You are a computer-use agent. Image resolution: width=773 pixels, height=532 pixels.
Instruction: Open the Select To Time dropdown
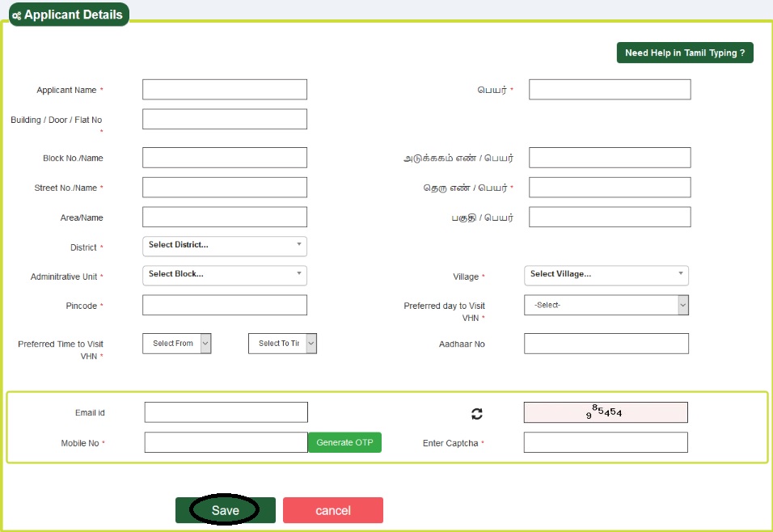(x=282, y=344)
